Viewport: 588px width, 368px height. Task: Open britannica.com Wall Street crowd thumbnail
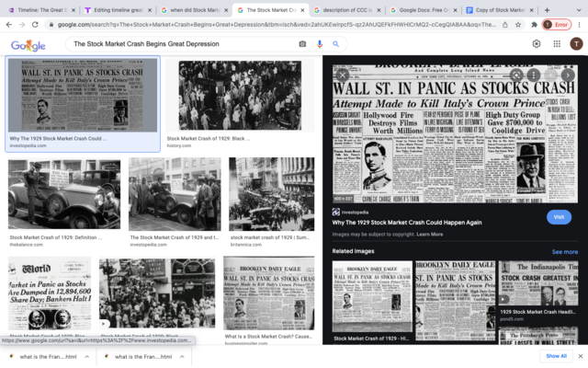tap(272, 194)
